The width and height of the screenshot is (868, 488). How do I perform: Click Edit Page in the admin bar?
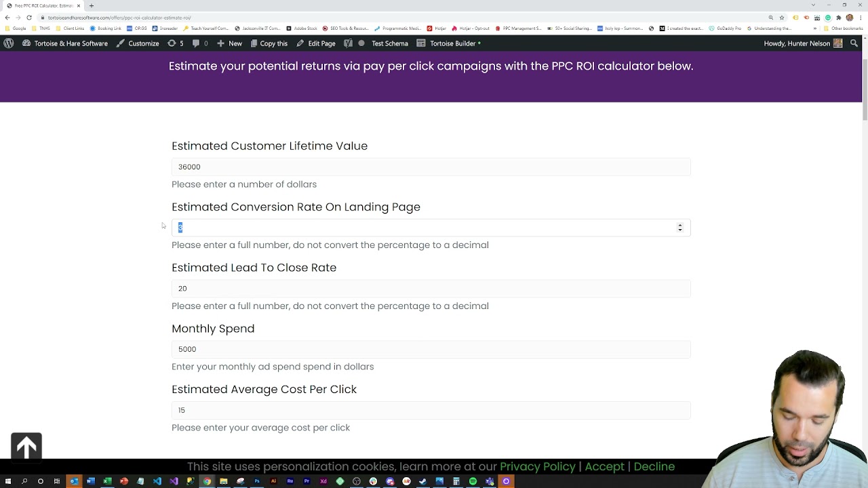coord(315,43)
